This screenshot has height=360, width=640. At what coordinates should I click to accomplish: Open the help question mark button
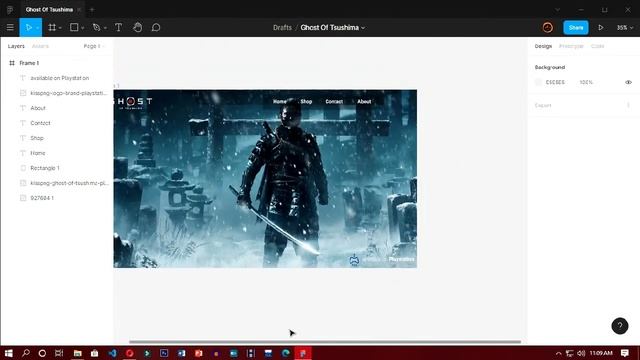click(x=620, y=326)
